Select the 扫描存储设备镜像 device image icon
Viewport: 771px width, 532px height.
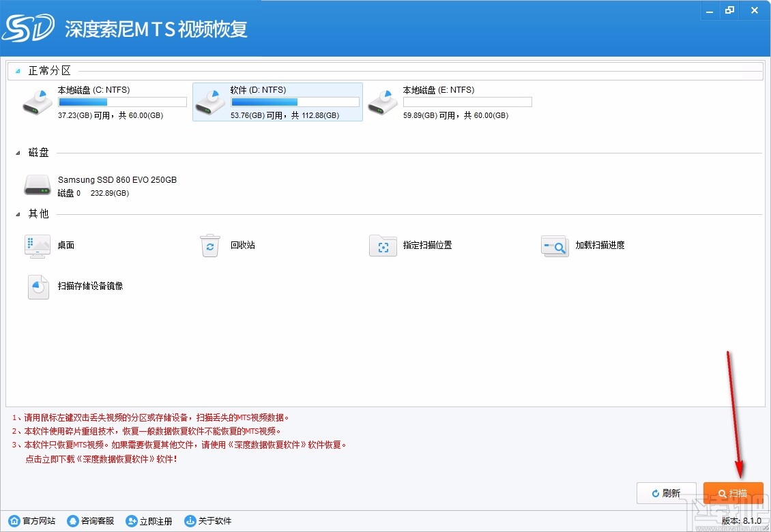(x=38, y=286)
